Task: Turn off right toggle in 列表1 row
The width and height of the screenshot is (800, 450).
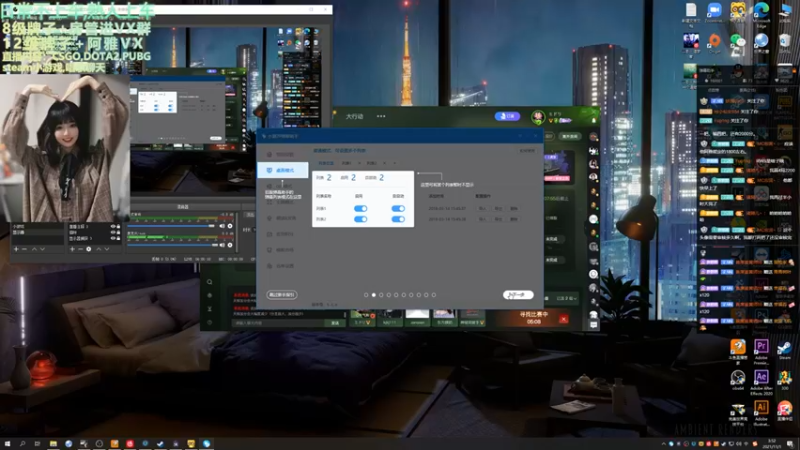Action: 398,208
